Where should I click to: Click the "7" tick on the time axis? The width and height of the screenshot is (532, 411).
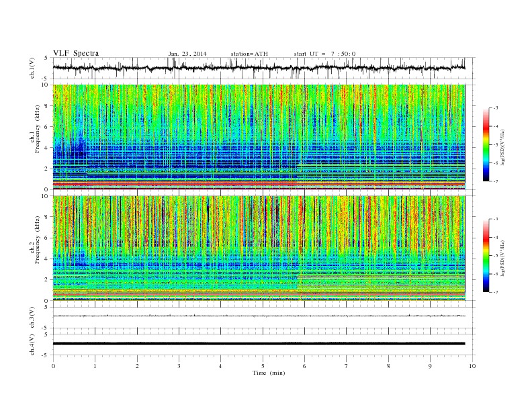pos(347,366)
